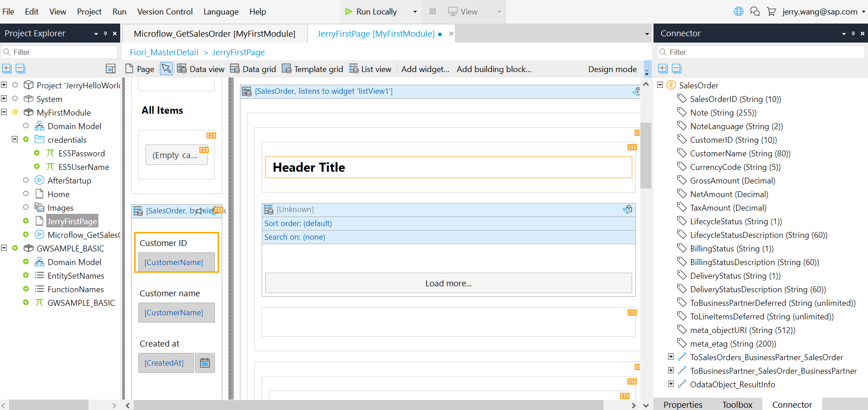868x410 pixels.
Task: Click the Fiori_MasterDetail breadcrumb link
Action: click(x=164, y=52)
